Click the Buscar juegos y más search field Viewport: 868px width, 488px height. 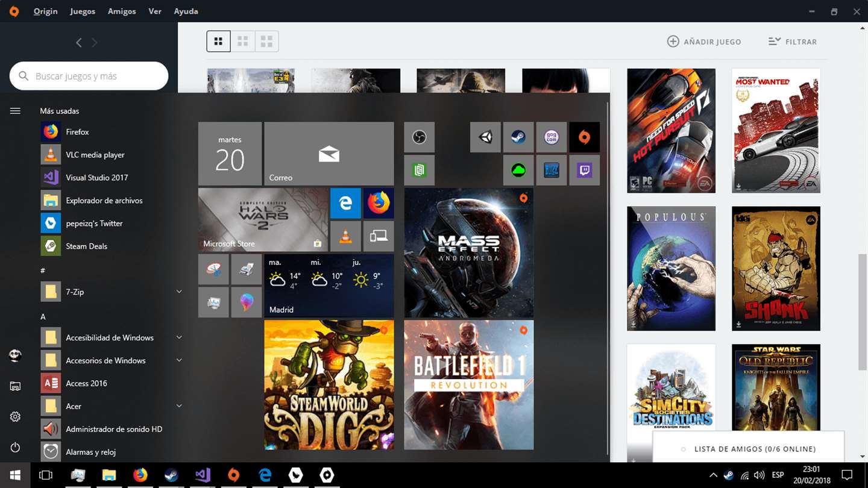(x=89, y=76)
